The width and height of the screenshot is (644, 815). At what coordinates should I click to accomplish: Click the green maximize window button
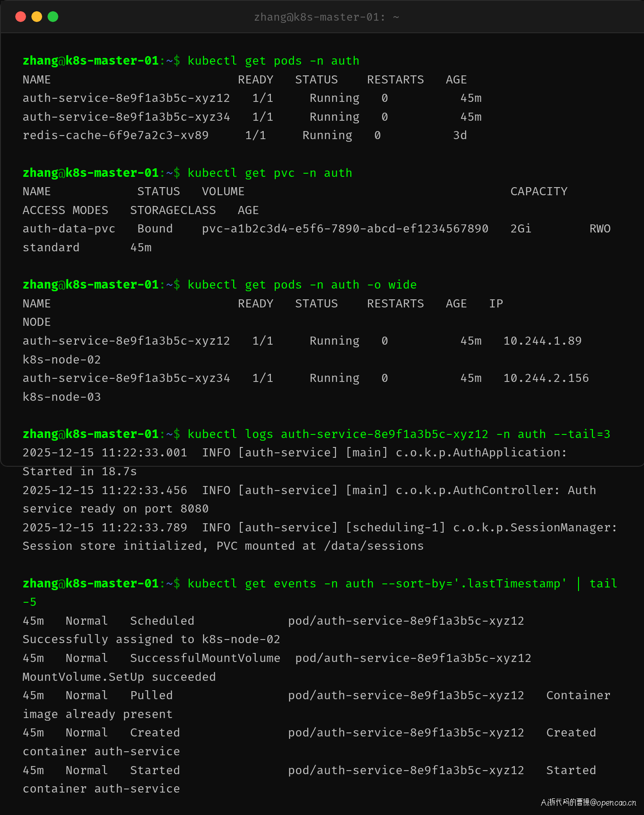[x=53, y=17]
